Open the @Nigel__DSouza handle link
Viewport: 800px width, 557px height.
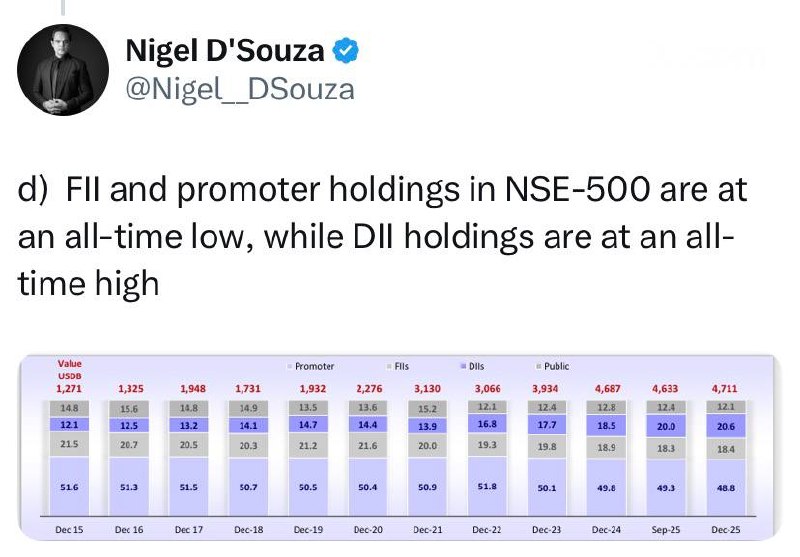(x=240, y=89)
